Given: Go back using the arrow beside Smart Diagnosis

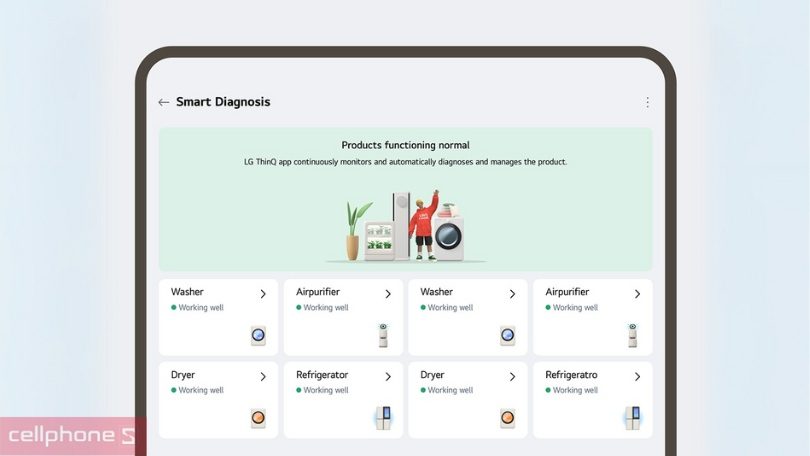Looking at the screenshot, I should point(164,102).
